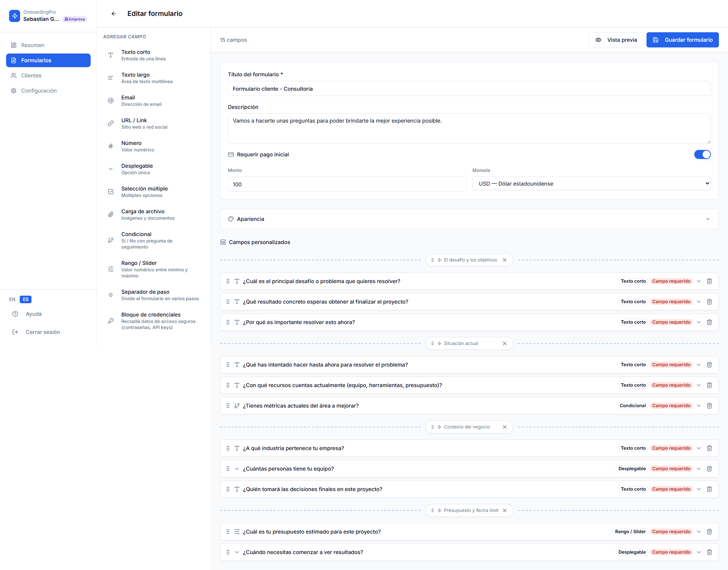The image size is (728, 570).
Task: Click the Monto amount input field
Action: [347, 184]
